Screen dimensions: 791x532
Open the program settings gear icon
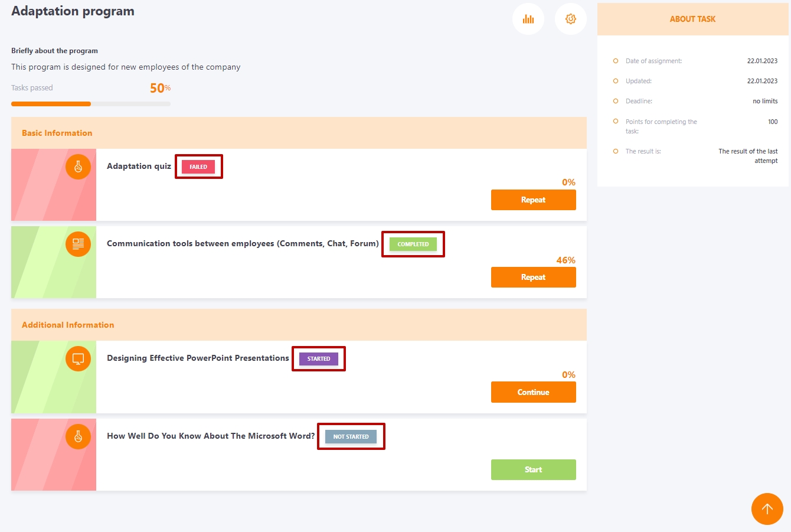click(571, 19)
